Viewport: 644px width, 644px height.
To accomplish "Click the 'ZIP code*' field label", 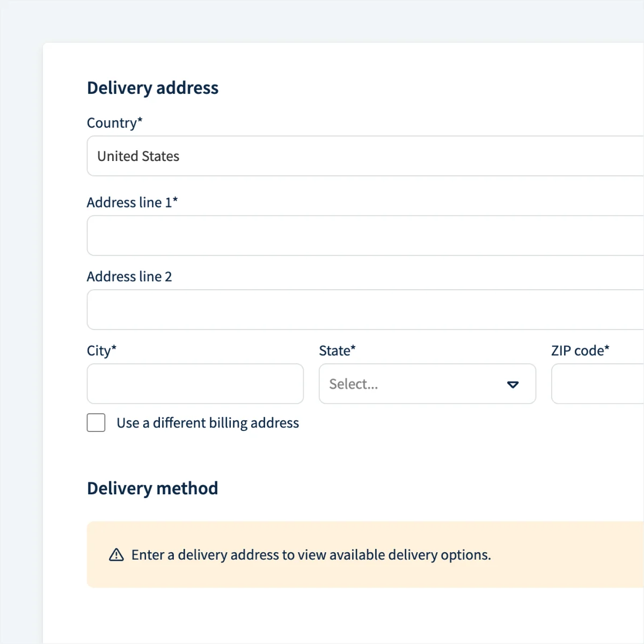I will [580, 350].
